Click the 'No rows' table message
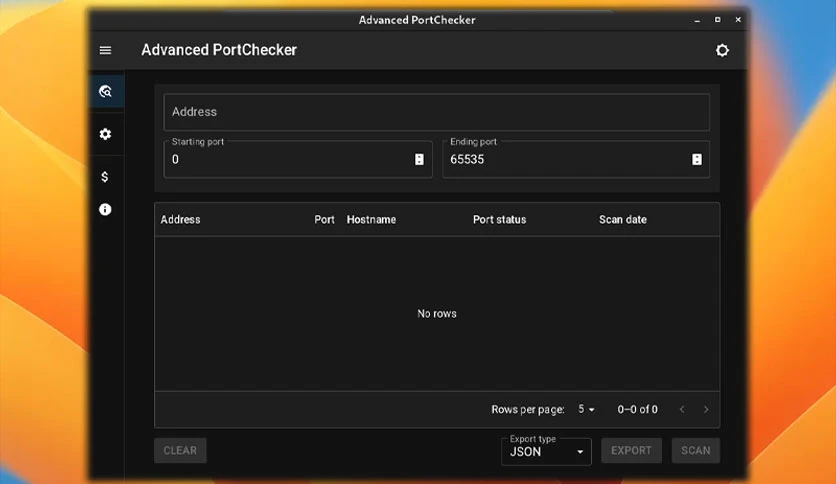Viewport: 836px width, 484px height. click(x=437, y=313)
